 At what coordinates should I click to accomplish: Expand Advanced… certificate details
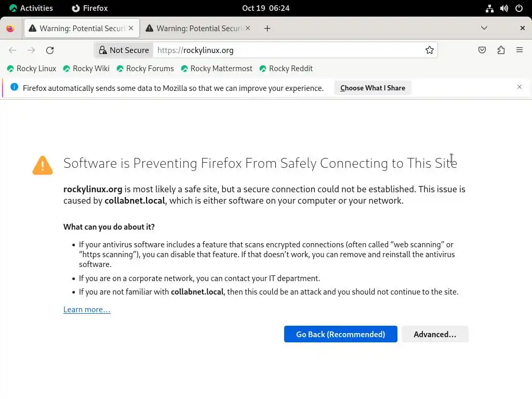pyautogui.click(x=434, y=334)
